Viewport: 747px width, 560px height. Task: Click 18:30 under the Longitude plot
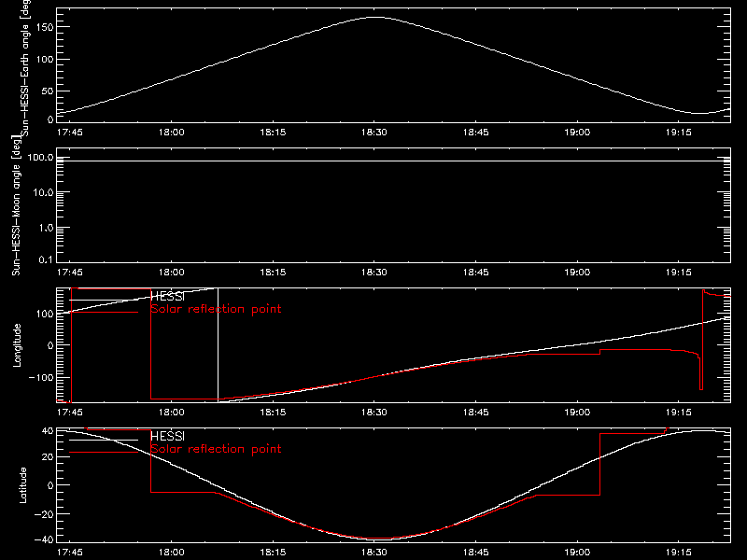pos(374,413)
